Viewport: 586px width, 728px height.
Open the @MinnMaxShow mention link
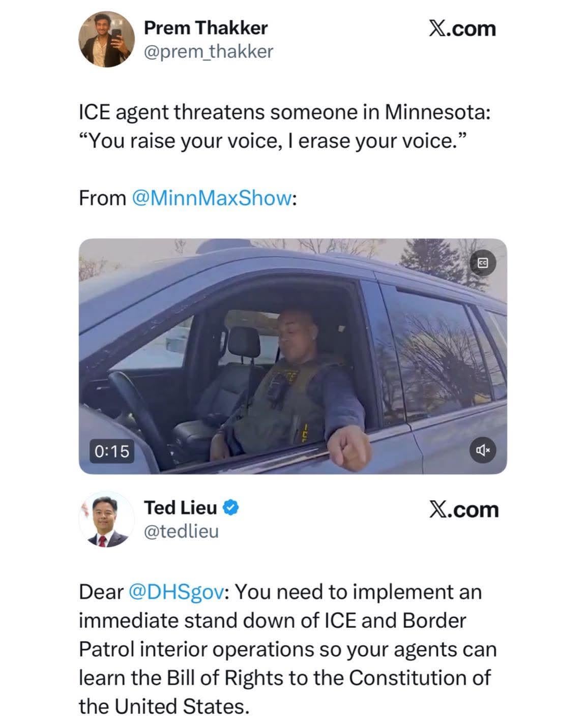pyautogui.click(x=212, y=198)
